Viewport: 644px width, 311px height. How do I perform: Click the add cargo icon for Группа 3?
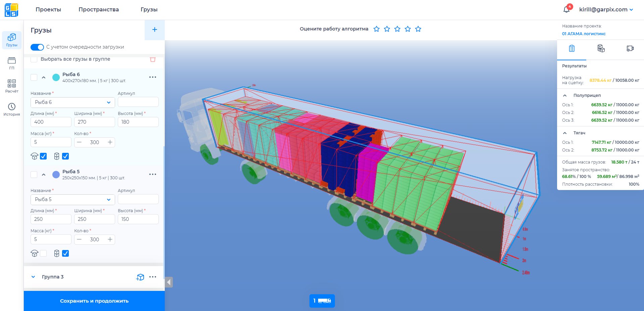click(140, 277)
